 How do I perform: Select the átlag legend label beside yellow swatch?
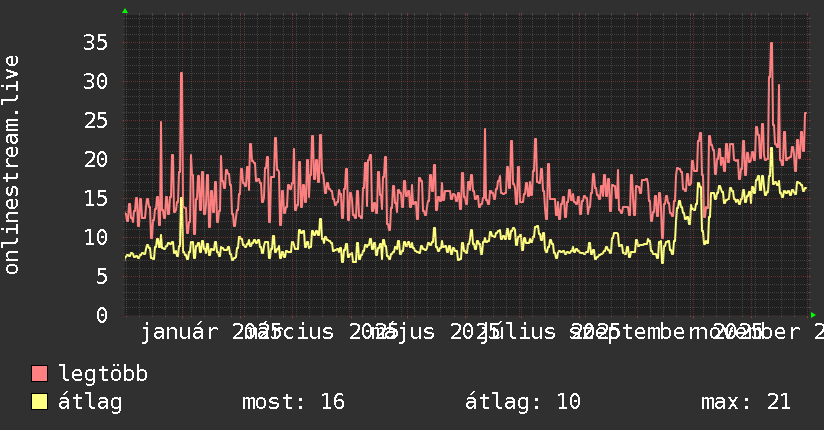pyautogui.click(x=90, y=402)
